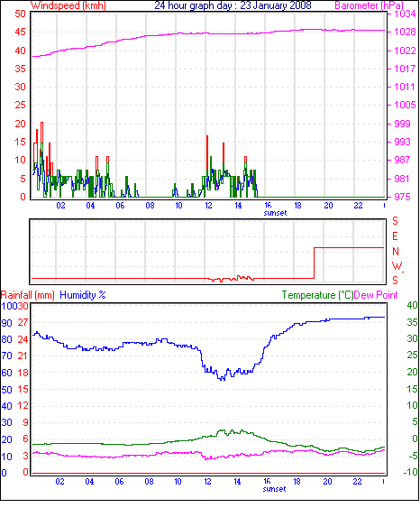This screenshot has height=508, width=420.
Task: Click the sunset marker under bottom graph
Action: click(274, 489)
